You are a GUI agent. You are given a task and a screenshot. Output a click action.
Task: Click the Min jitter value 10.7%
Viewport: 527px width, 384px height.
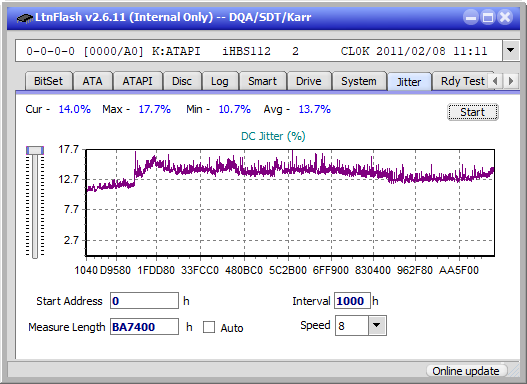[235, 109]
